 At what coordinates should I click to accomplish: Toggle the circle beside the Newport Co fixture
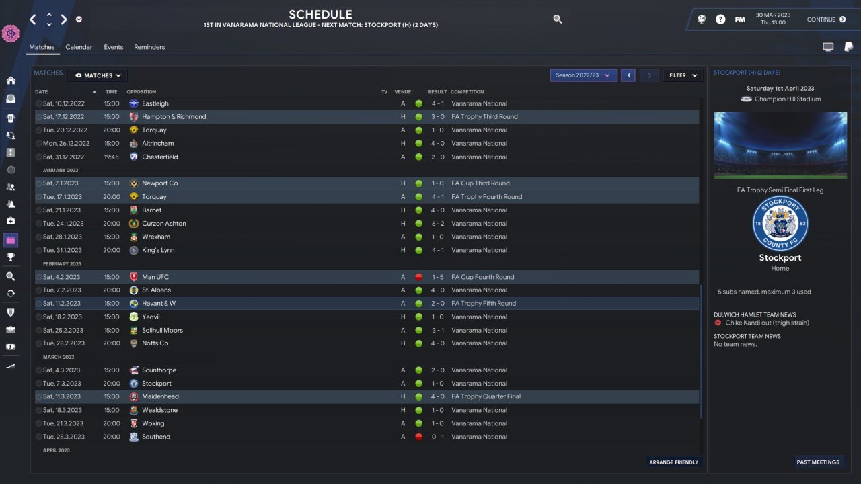point(39,183)
